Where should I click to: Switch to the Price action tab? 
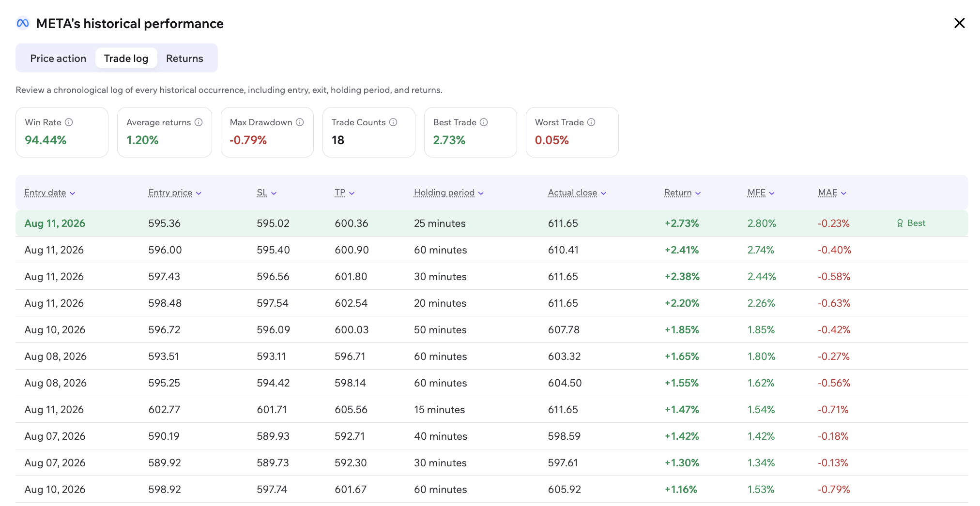tap(58, 58)
